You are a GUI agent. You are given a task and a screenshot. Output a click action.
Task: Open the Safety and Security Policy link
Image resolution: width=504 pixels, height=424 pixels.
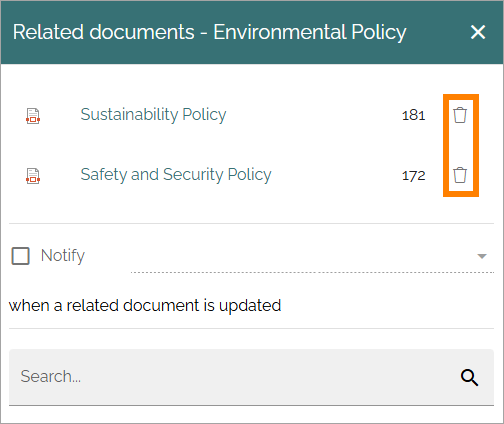(x=176, y=175)
